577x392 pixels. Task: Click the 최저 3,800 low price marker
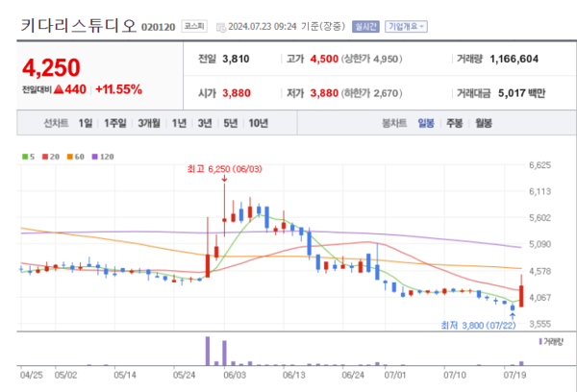pyautogui.click(x=475, y=323)
